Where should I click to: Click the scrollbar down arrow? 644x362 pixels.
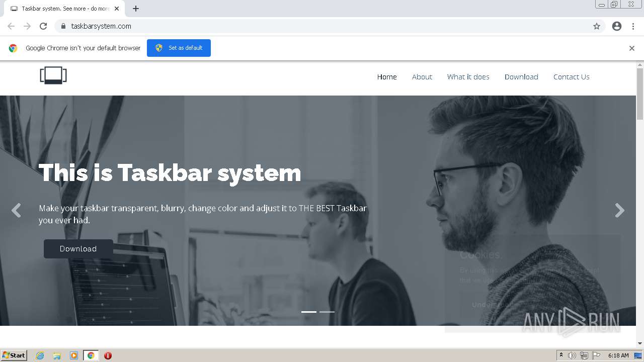click(x=640, y=343)
